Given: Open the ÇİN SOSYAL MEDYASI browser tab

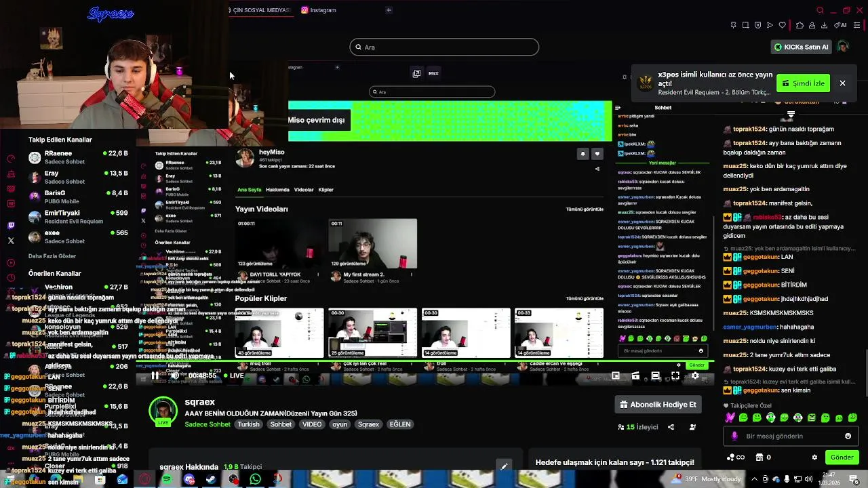Looking at the screenshot, I should (x=260, y=10).
